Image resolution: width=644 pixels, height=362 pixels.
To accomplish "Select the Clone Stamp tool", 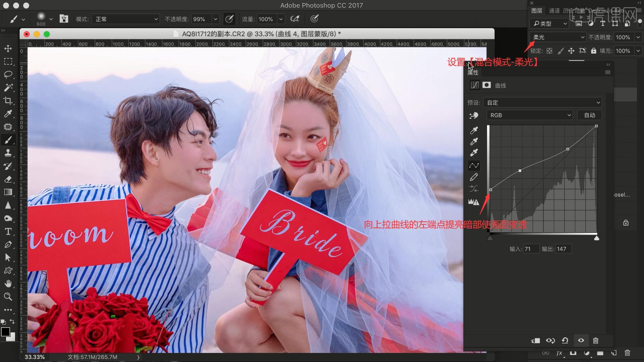I will 8,153.
